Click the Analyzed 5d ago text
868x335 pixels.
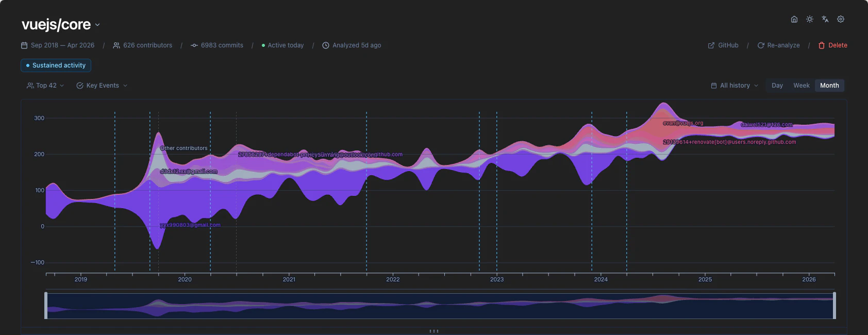(357, 45)
